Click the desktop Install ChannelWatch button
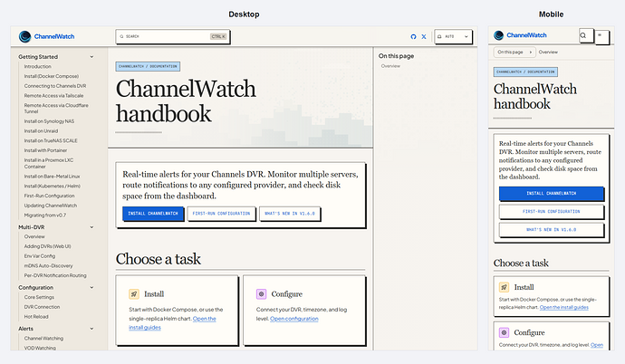The height and width of the screenshot is (364, 625). [153, 214]
